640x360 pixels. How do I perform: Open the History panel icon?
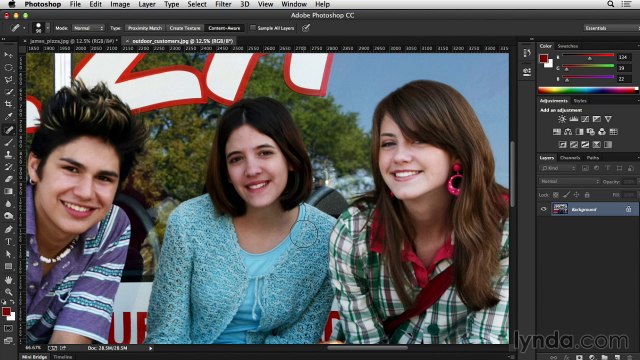(527, 53)
